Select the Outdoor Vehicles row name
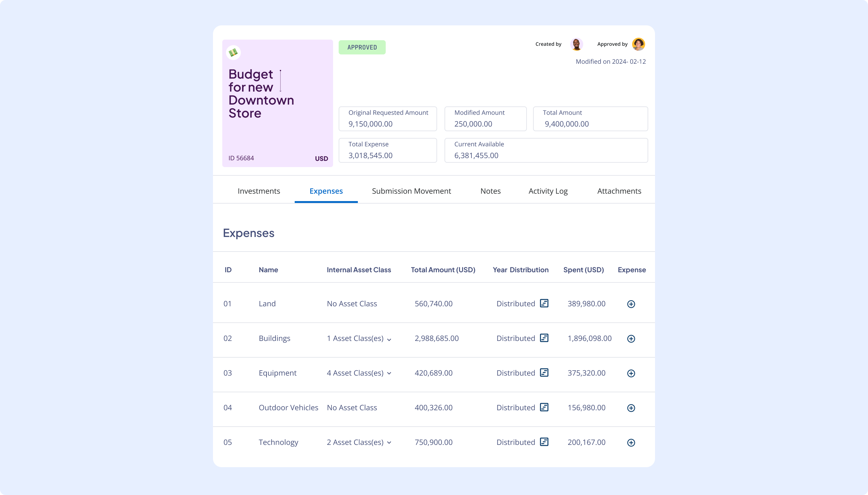868x495 pixels. 289,408
